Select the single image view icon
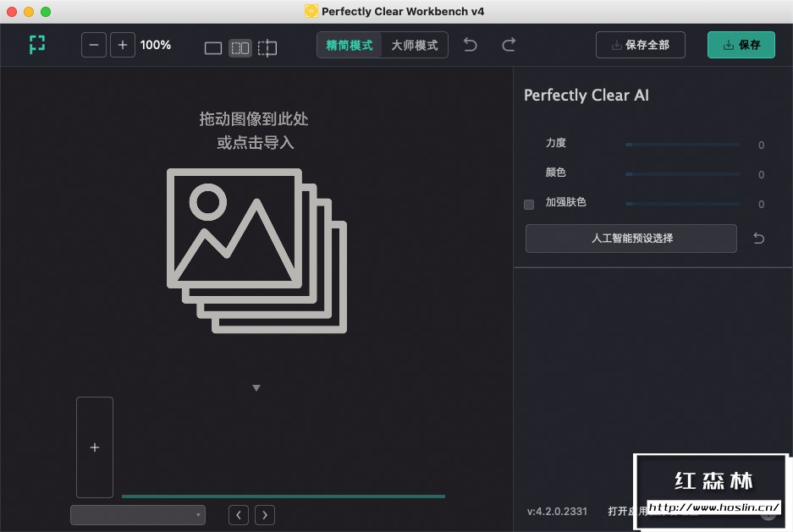 click(x=213, y=48)
